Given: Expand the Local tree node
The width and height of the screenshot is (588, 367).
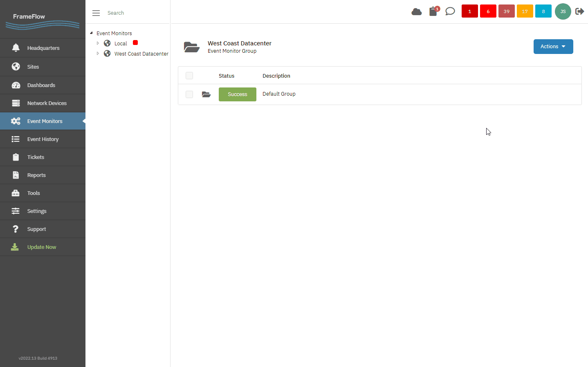Looking at the screenshot, I should click(x=98, y=43).
